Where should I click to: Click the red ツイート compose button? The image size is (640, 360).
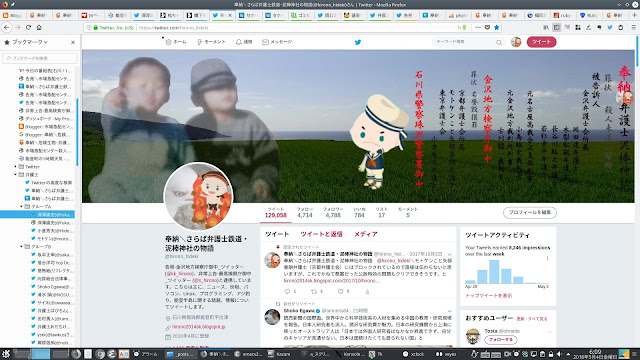pos(541,42)
